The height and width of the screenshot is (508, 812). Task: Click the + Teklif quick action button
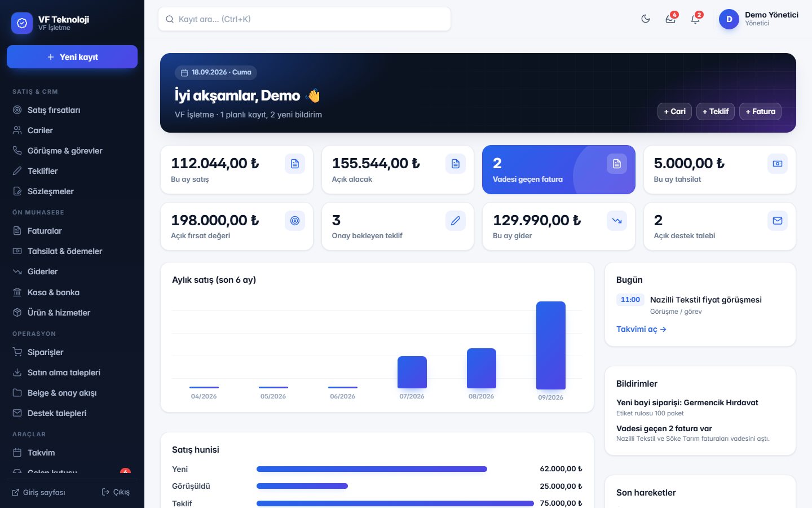point(716,111)
